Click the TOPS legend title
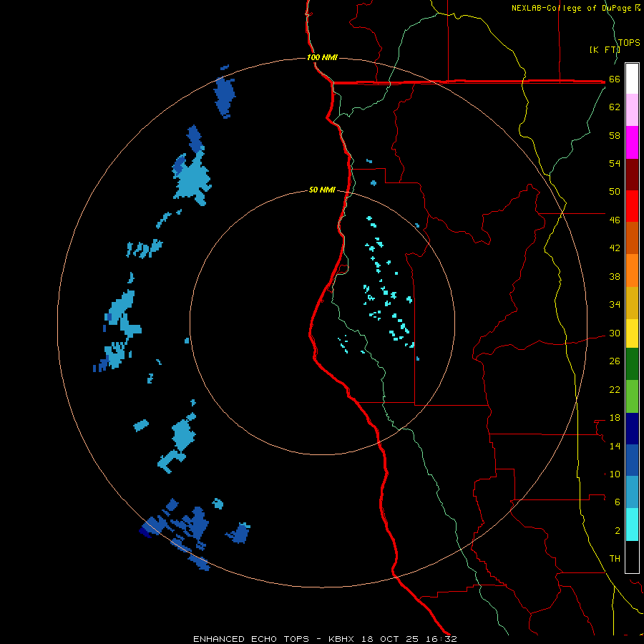This screenshot has height=644, width=644. pos(629,43)
